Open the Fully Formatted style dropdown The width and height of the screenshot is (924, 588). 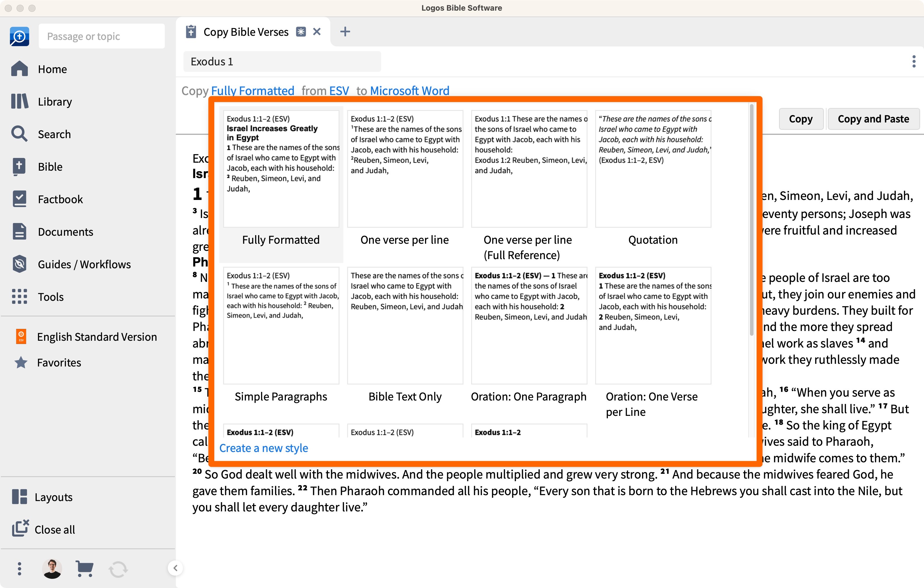(x=252, y=91)
